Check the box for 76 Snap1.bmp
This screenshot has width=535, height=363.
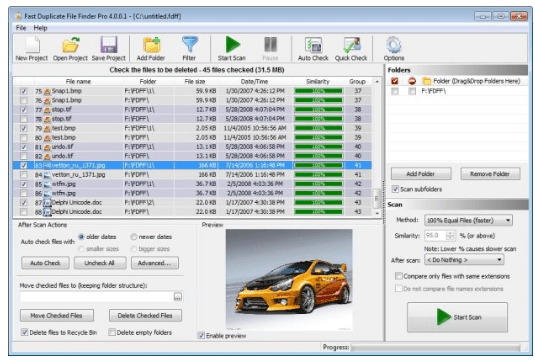24,101
